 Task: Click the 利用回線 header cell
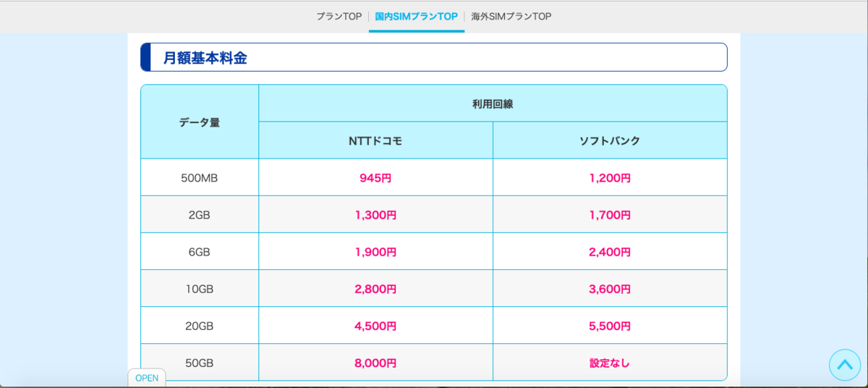coord(493,104)
